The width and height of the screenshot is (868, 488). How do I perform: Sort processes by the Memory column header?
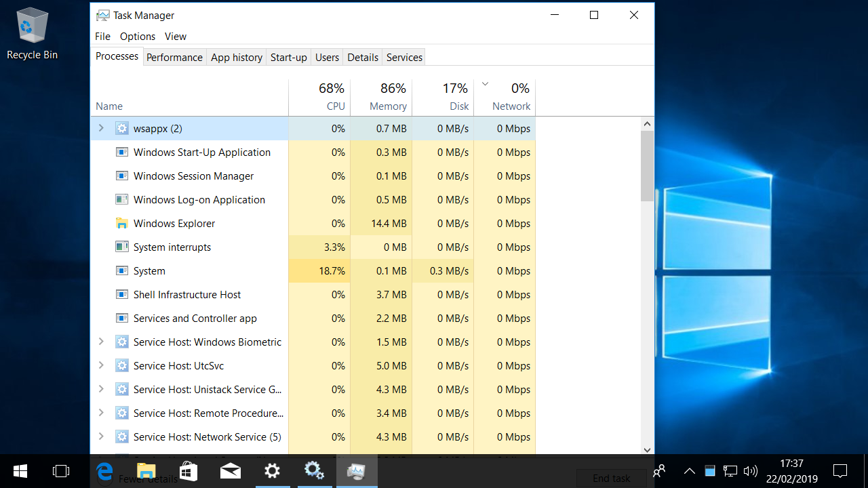pos(381,98)
